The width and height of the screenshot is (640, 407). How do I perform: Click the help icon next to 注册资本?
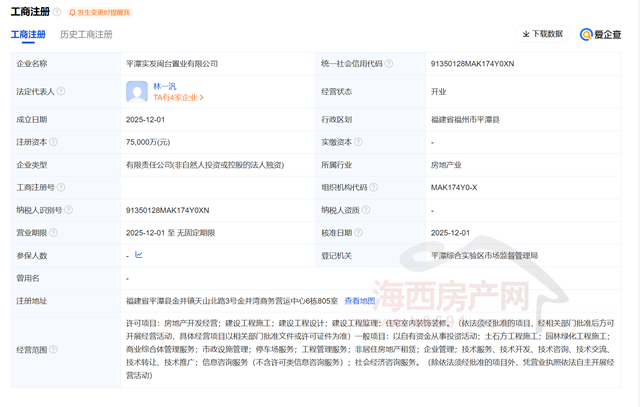54,141
